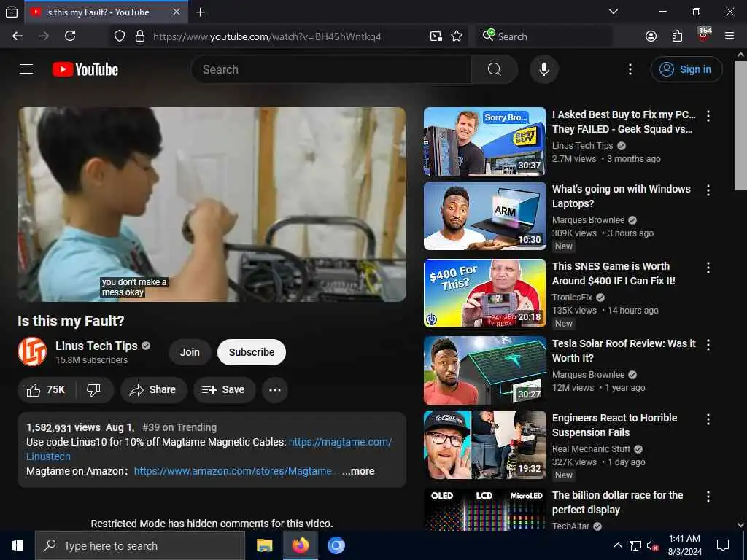Image resolution: width=747 pixels, height=560 pixels.
Task: Open options menu for SNES Game video
Action: coord(708,268)
